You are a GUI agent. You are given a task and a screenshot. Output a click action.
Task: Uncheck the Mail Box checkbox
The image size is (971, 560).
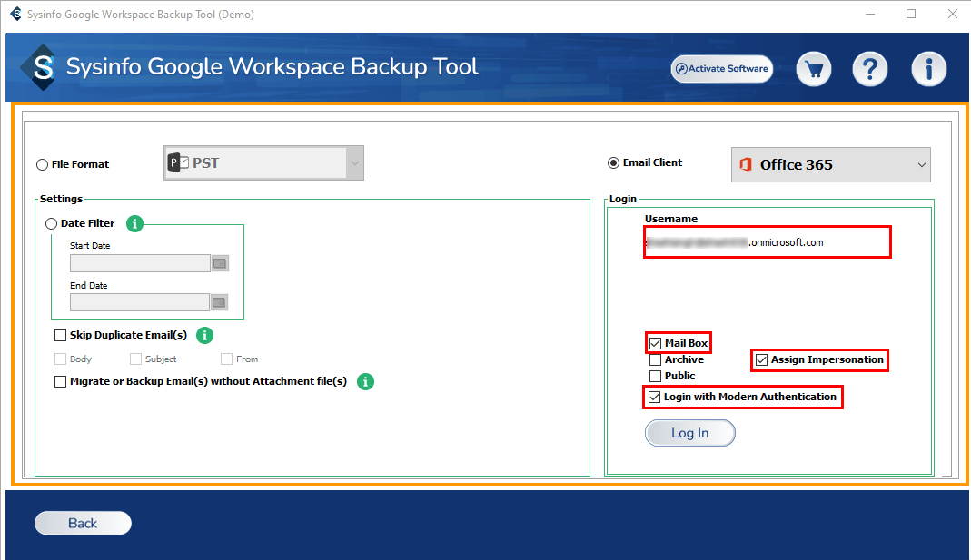click(655, 343)
